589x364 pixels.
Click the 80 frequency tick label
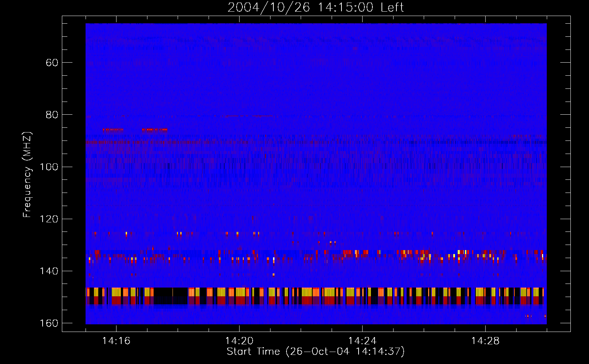click(52, 115)
